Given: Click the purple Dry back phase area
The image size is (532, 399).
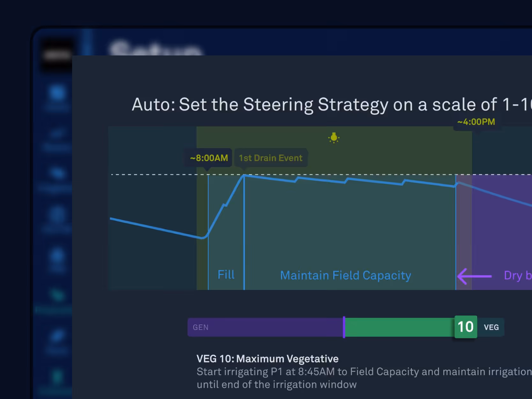Looking at the screenshot, I should pyautogui.click(x=502, y=233).
